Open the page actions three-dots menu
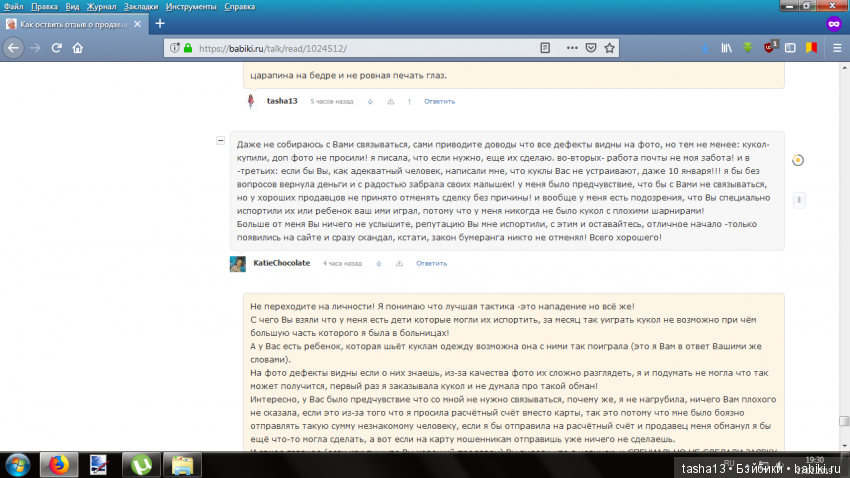Viewport: 850px width, 478px height. 571,47
